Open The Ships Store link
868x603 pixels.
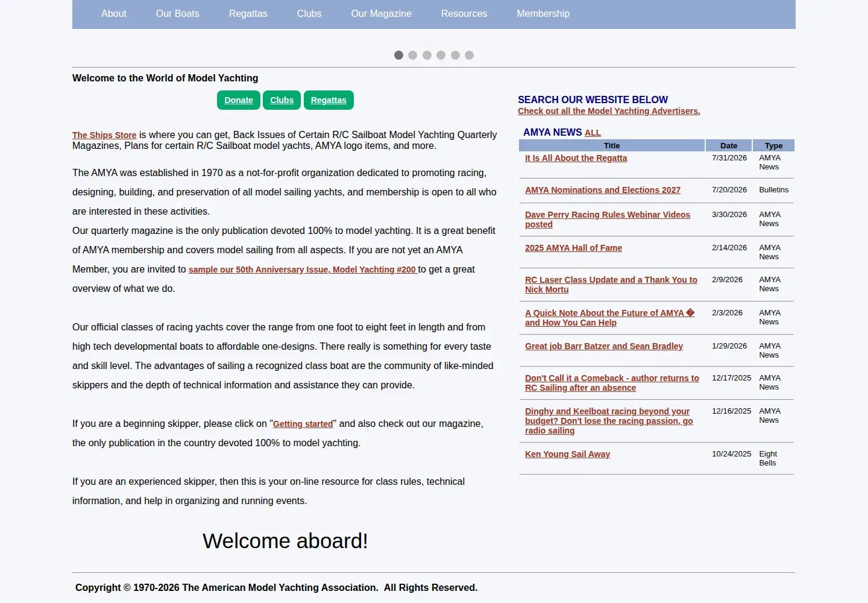click(x=104, y=135)
